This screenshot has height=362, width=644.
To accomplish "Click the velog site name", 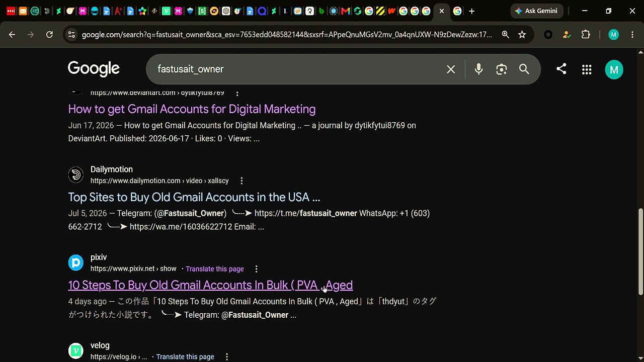I will coord(100,345).
